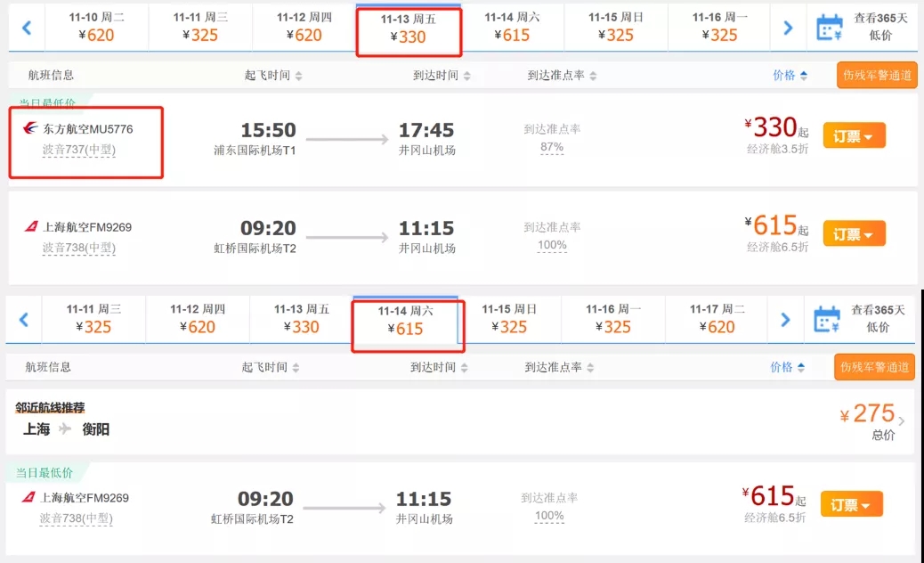Sort by price in the top list

coord(790,76)
